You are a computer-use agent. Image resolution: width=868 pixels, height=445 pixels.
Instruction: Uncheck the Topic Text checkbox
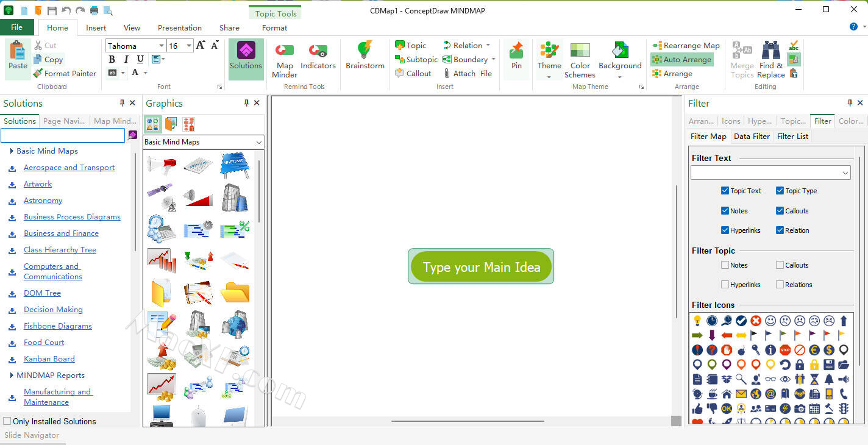(725, 191)
